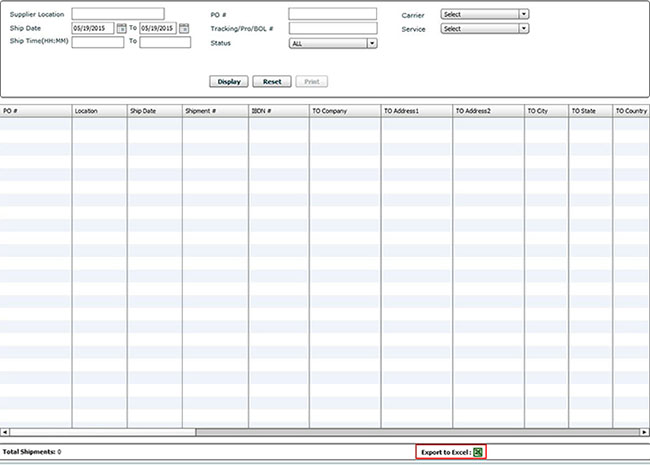Click the Display button
Screen dimensions: 650x465
tap(229, 82)
